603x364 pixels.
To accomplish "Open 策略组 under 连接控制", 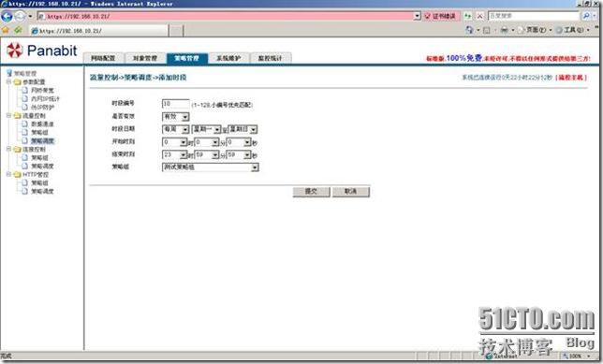I will 39,157.
